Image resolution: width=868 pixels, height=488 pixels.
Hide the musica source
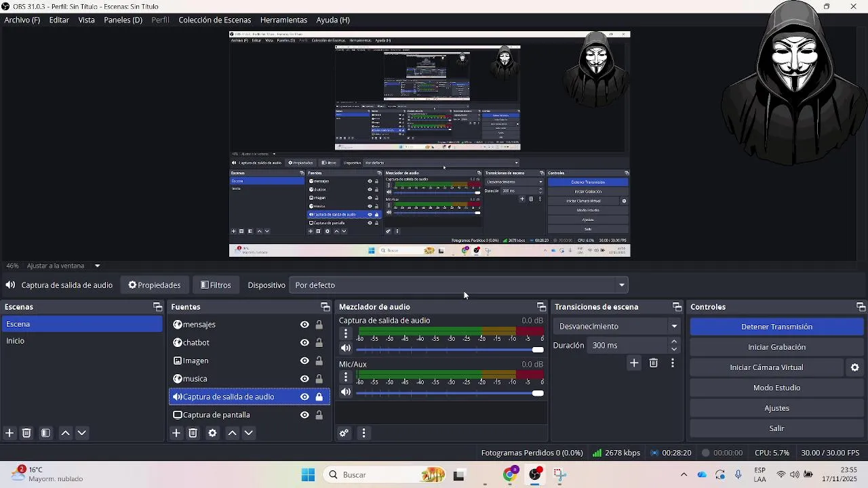304,379
